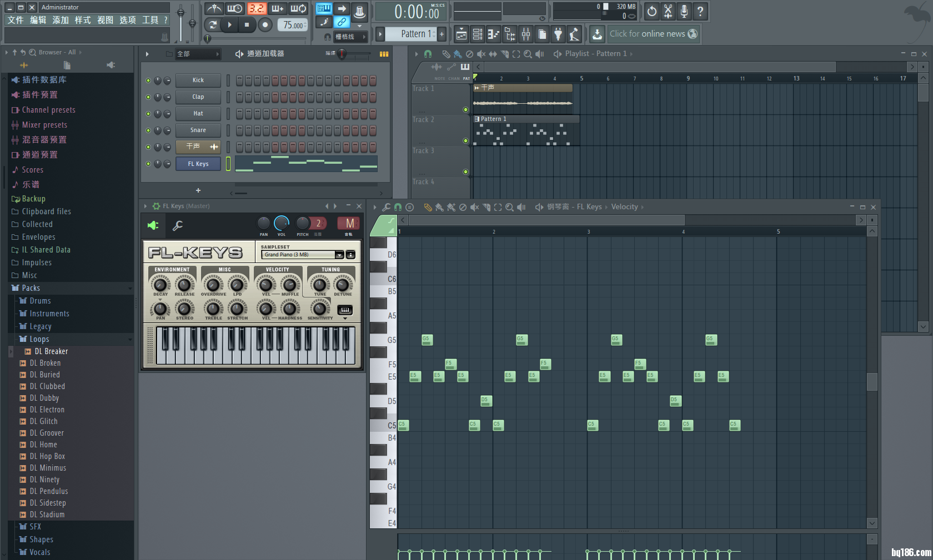Viewport: 933px width, 560px height.
Task: Open the 选项 menu
Action: (128, 20)
